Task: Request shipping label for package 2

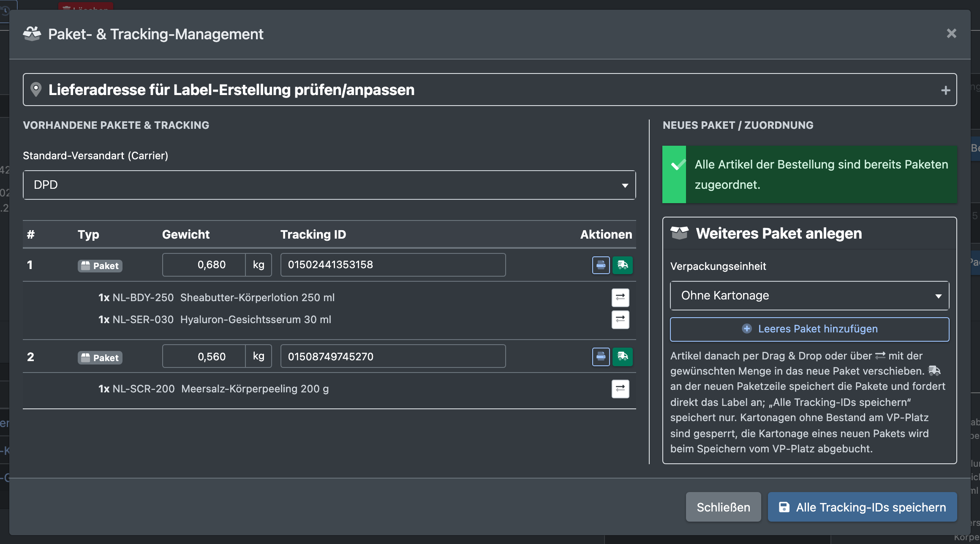Action: tap(623, 357)
